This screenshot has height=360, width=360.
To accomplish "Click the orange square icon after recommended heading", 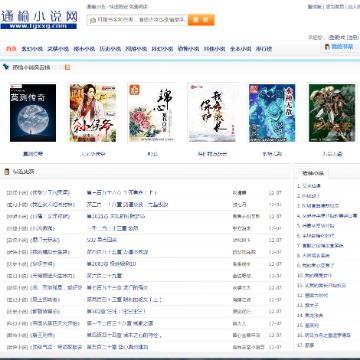I will (68, 67).
